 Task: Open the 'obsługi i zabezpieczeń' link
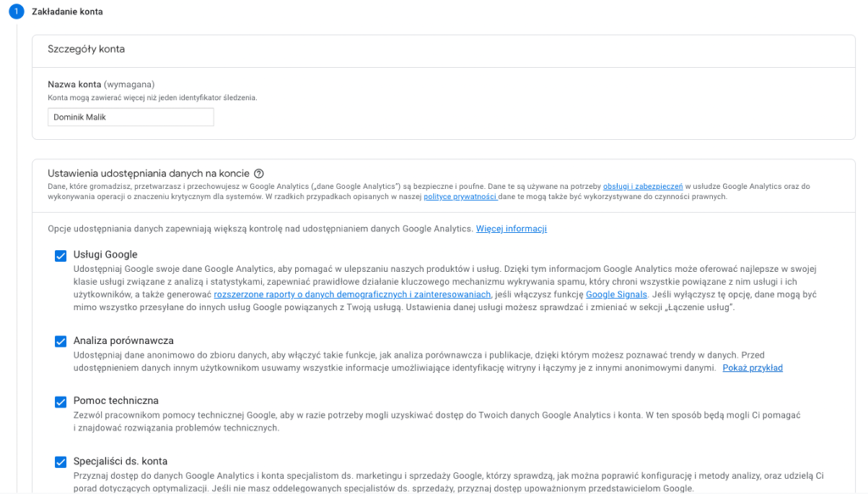(643, 186)
